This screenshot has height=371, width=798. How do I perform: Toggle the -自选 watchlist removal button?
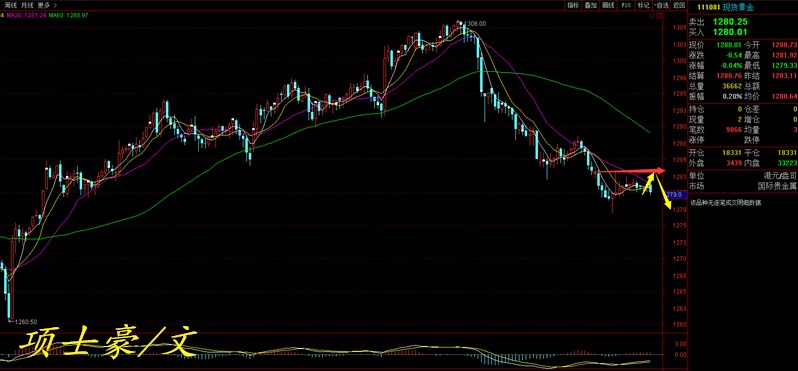[x=661, y=5]
